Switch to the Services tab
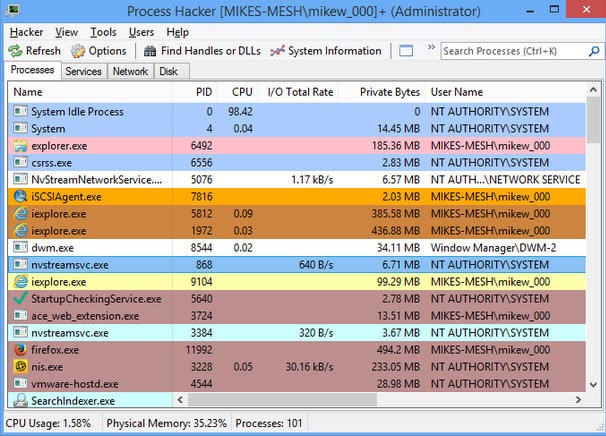Image resolution: width=606 pixels, height=436 pixels. 83,72
